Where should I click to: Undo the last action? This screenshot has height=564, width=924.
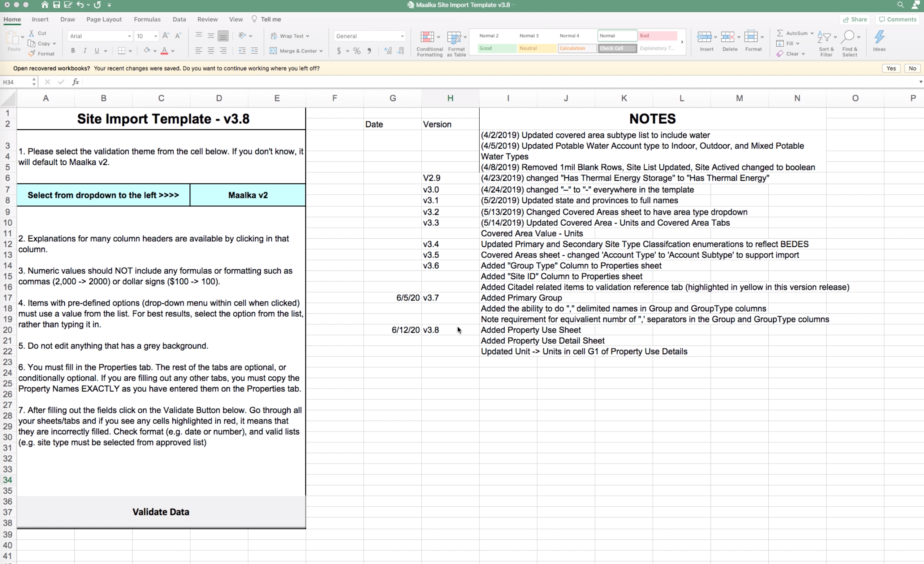point(80,5)
